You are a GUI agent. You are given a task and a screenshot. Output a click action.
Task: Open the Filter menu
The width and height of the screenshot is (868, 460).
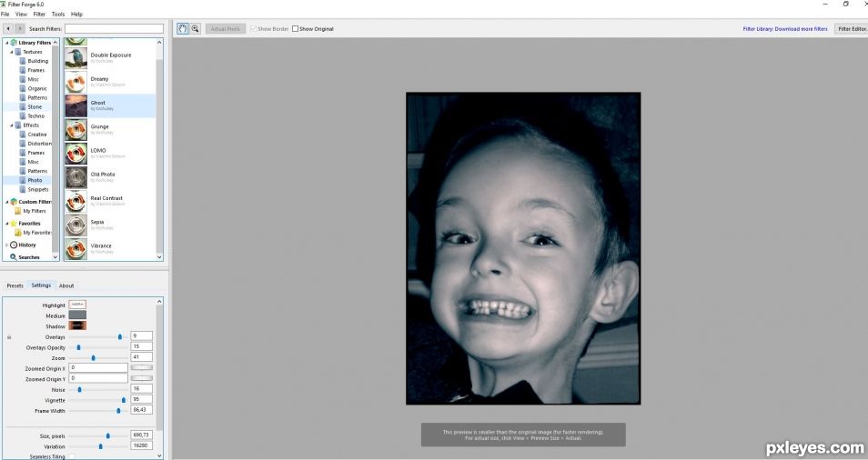(39, 15)
